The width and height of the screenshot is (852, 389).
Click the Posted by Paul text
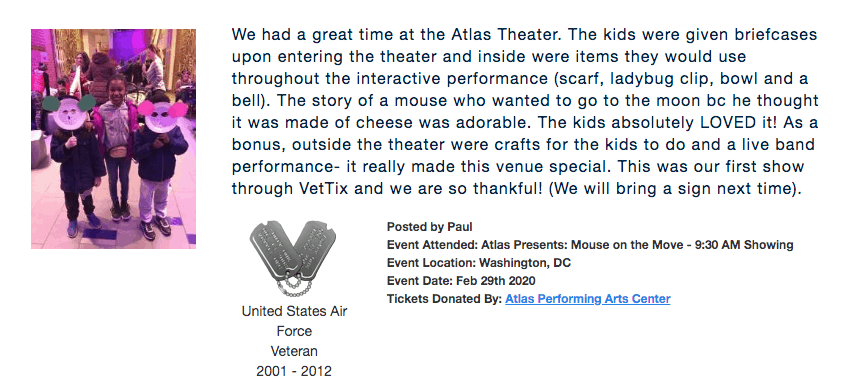430,227
